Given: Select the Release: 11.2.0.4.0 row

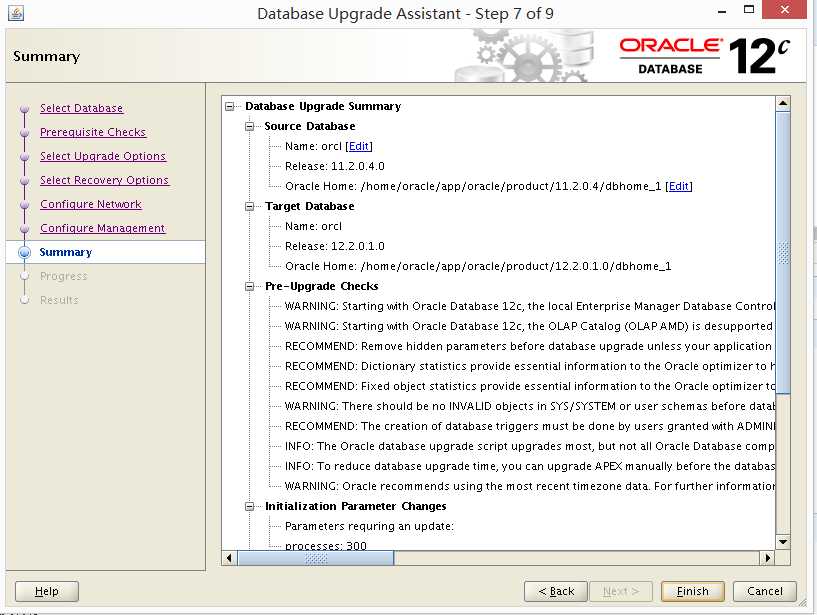Looking at the screenshot, I should (x=335, y=166).
